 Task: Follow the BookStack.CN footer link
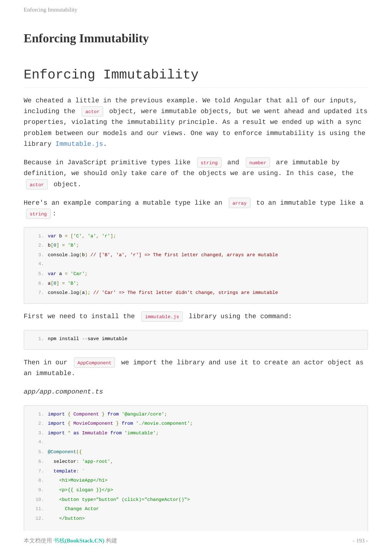pyautogui.click(x=79, y=541)
